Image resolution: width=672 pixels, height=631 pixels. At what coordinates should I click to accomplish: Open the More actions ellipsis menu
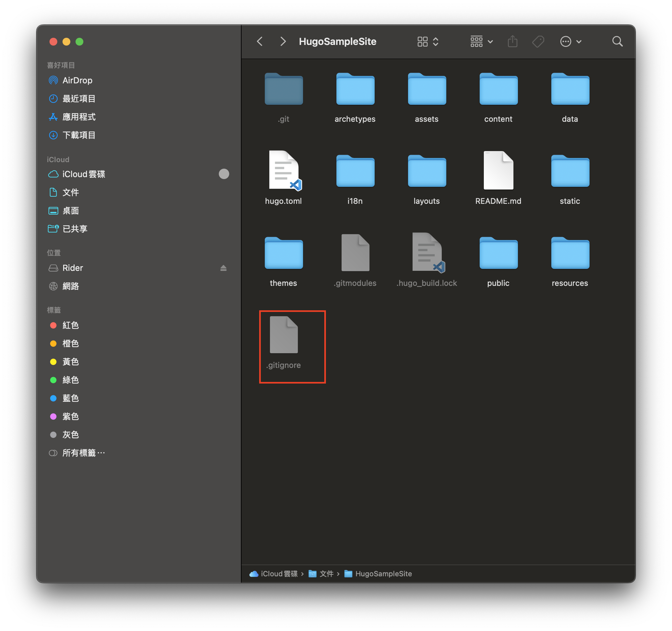[x=571, y=42]
